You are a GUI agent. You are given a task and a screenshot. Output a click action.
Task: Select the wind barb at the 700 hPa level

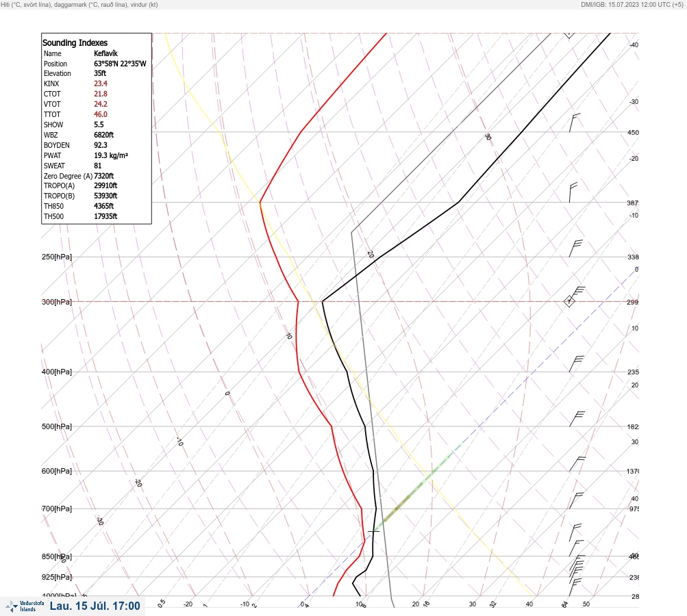(576, 501)
